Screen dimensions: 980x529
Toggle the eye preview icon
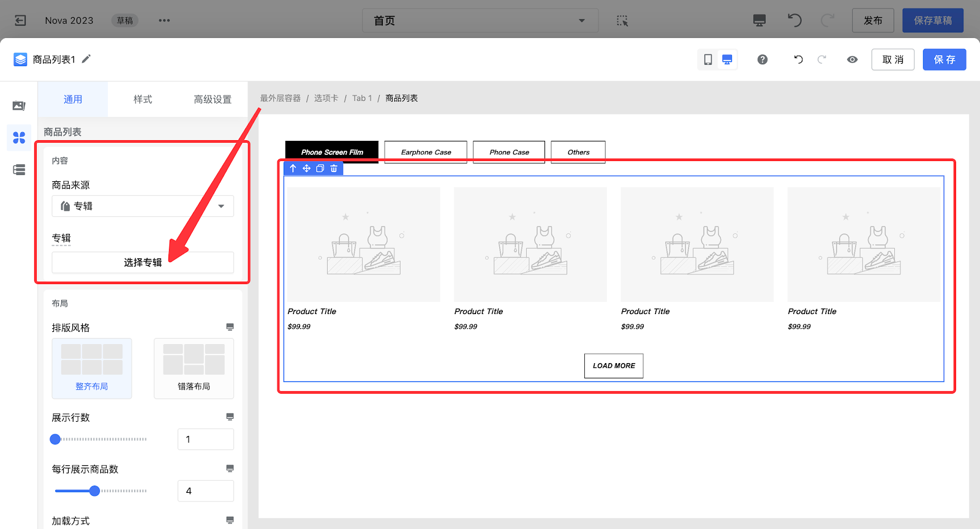tap(852, 59)
